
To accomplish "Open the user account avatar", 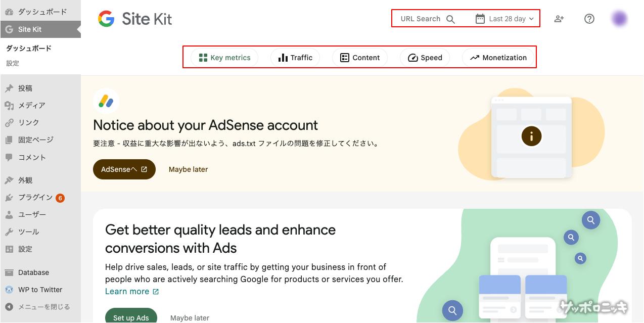I will pos(619,19).
